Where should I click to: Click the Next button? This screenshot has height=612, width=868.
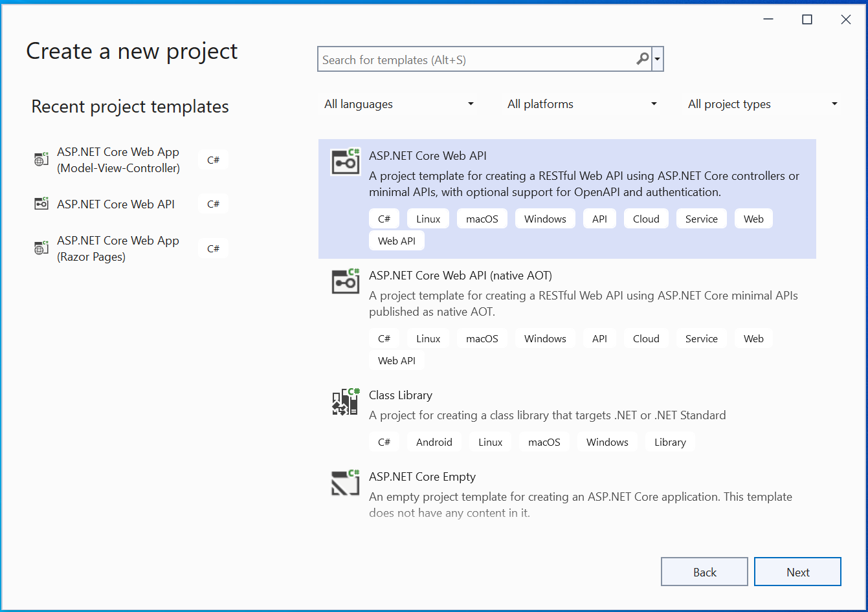click(x=797, y=572)
